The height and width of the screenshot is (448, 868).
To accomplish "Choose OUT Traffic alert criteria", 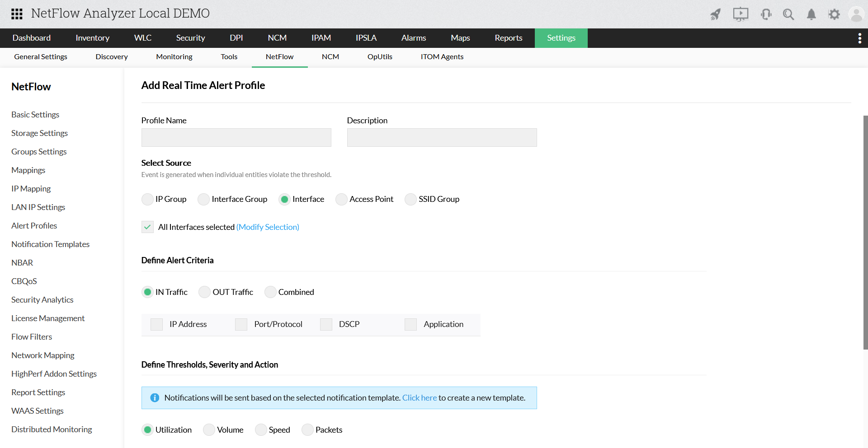I will tap(204, 292).
